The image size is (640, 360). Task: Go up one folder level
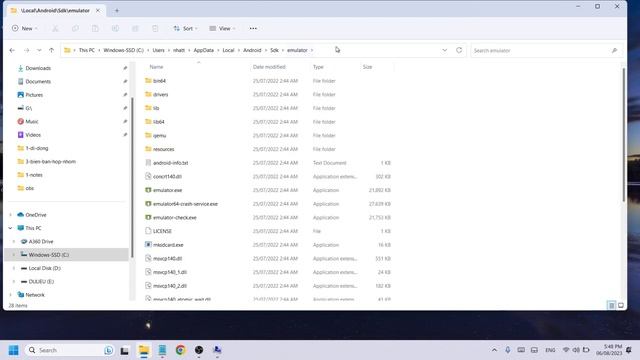[x=51, y=50]
